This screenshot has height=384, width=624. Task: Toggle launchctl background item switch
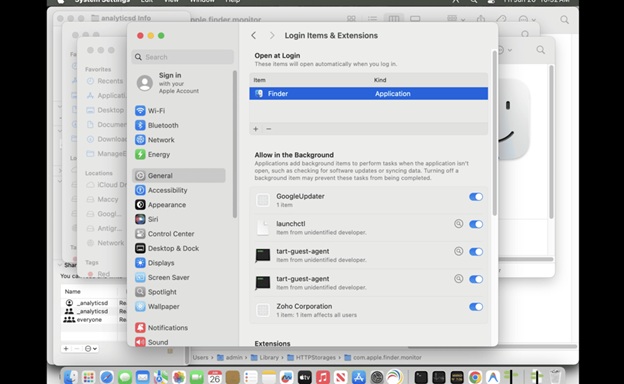tap(476, 224)
